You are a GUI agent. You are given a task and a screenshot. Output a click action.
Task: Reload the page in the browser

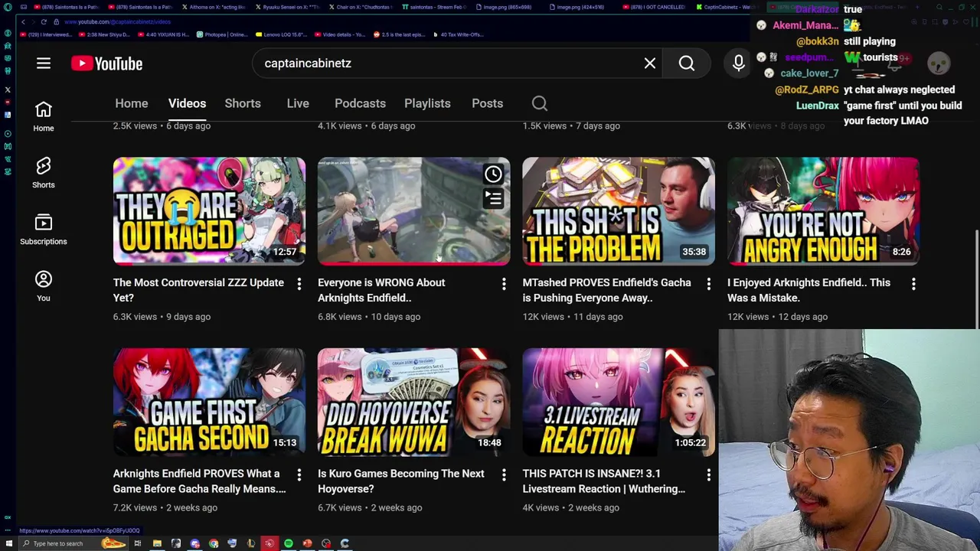(44, 21)
